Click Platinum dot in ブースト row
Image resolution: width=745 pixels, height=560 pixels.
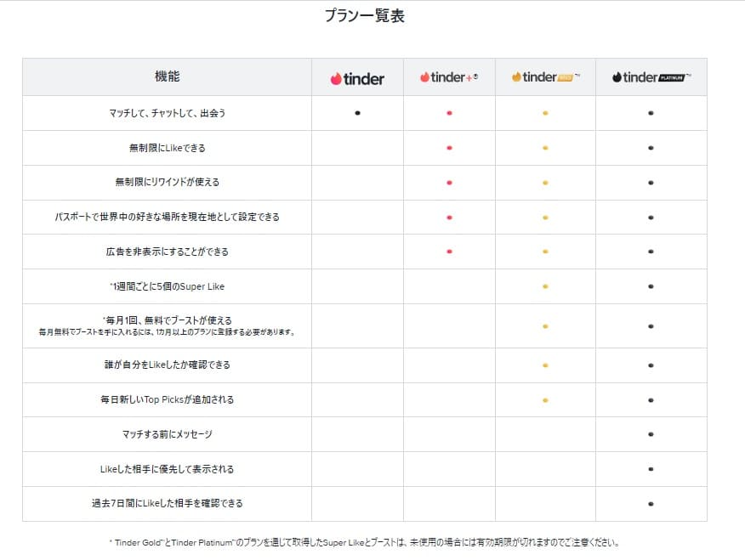pyautogui.click(x=651, y=326)
